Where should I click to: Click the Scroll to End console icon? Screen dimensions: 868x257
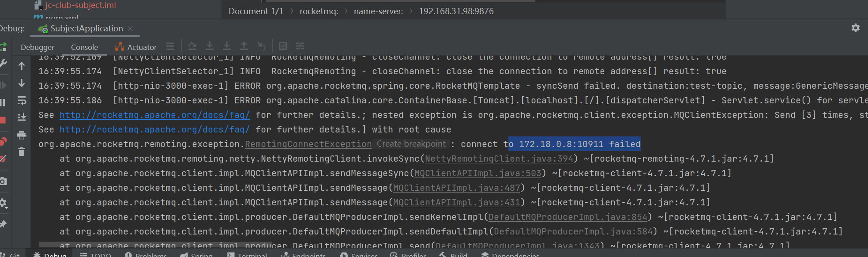(21, 117)
